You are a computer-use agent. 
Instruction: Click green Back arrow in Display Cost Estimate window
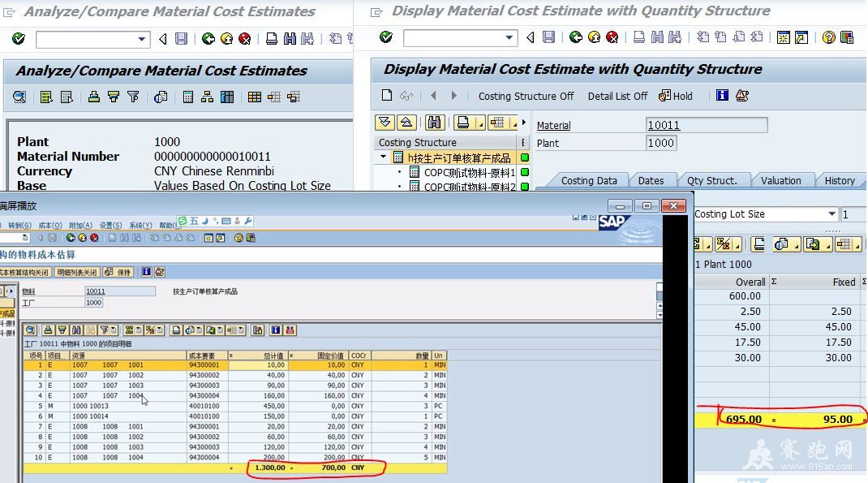tap(576, 37)
